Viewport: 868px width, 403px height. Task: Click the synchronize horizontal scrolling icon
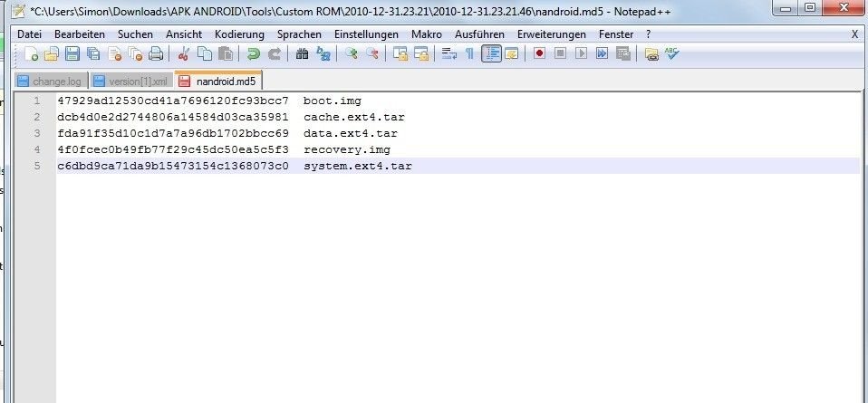pos(421,53)
